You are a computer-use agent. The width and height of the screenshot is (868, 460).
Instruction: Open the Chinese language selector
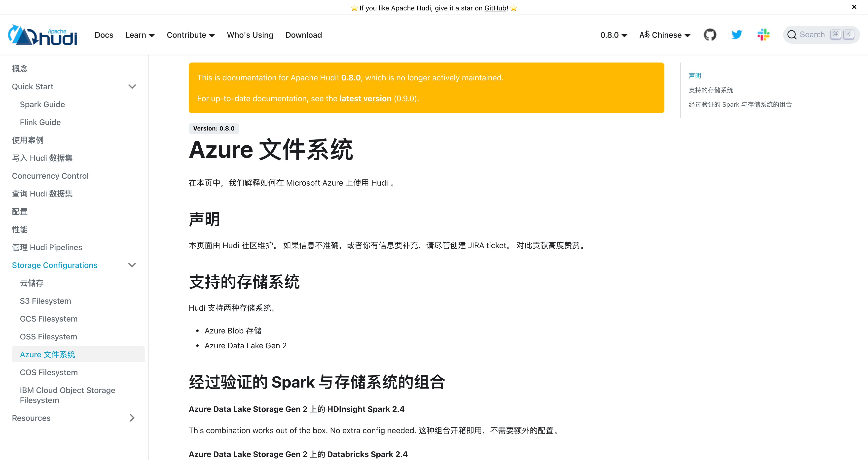(665, 35)
